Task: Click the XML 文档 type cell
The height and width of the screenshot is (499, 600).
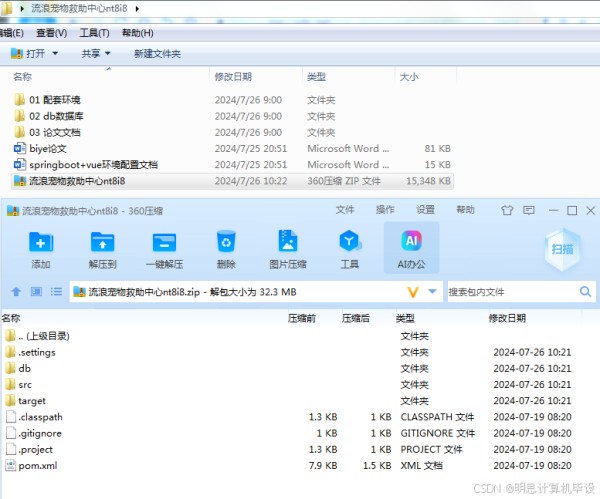Action: pyautogui.click(x=421, y=466)
